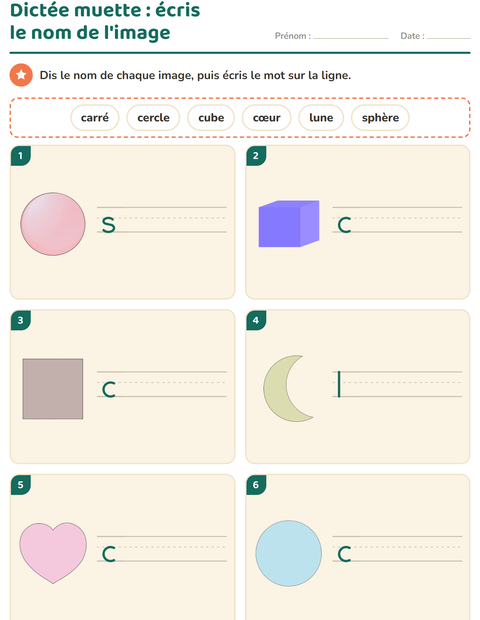480x620 pixels.
Task: Select the word chip "sphère"
Action: click(x=380, y=117)
